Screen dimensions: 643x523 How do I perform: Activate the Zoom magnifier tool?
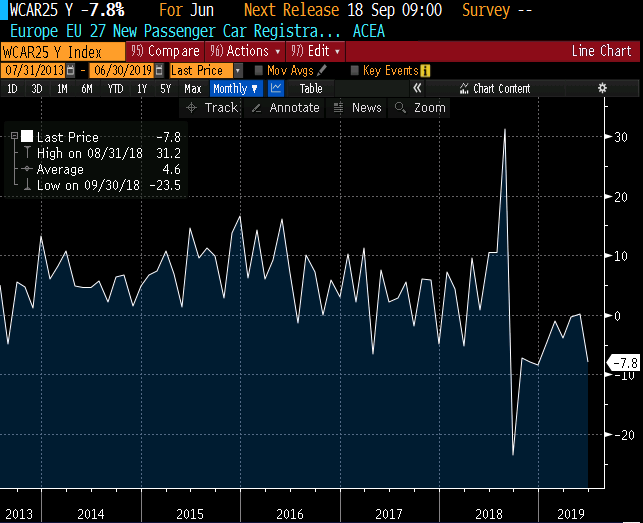(x=402, y=108)
